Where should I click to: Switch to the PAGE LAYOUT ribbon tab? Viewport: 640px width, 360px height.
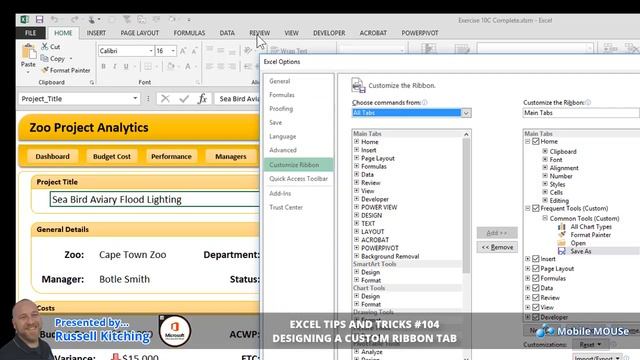click(140, 33)
